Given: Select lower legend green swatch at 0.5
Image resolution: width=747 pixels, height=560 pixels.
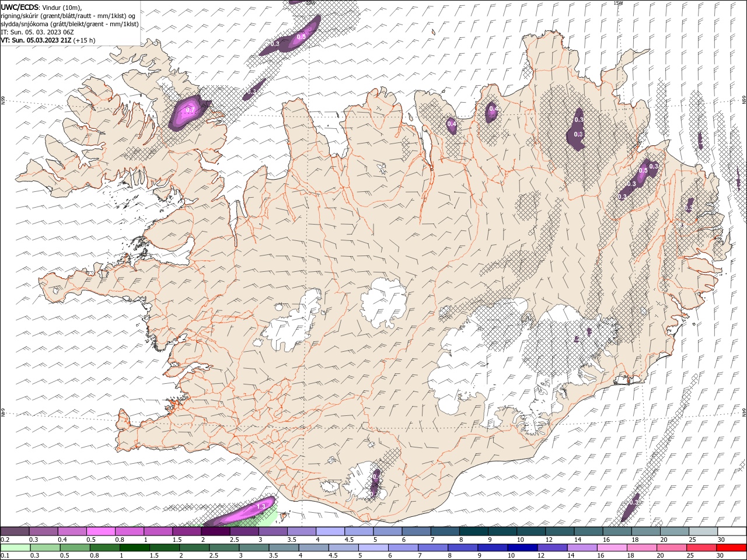Looking at the screenshot, I should (75, 548).
